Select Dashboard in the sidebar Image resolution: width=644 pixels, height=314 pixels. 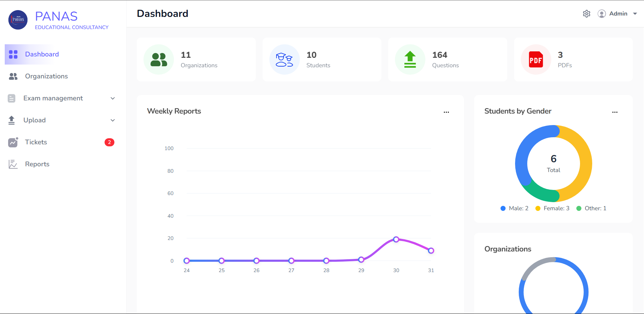tap(42, 54)
